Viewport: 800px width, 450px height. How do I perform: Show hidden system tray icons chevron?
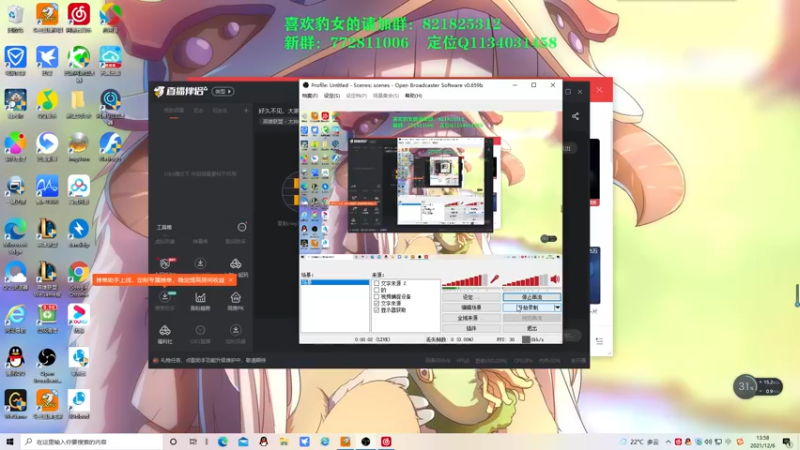click(x=668, y=442)
